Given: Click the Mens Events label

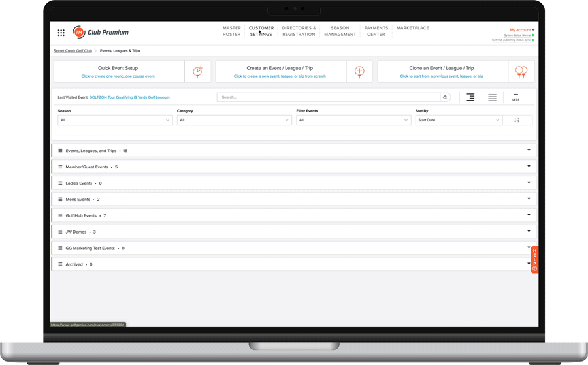Looking at the screenshot, I should click(x=78, y=199).
